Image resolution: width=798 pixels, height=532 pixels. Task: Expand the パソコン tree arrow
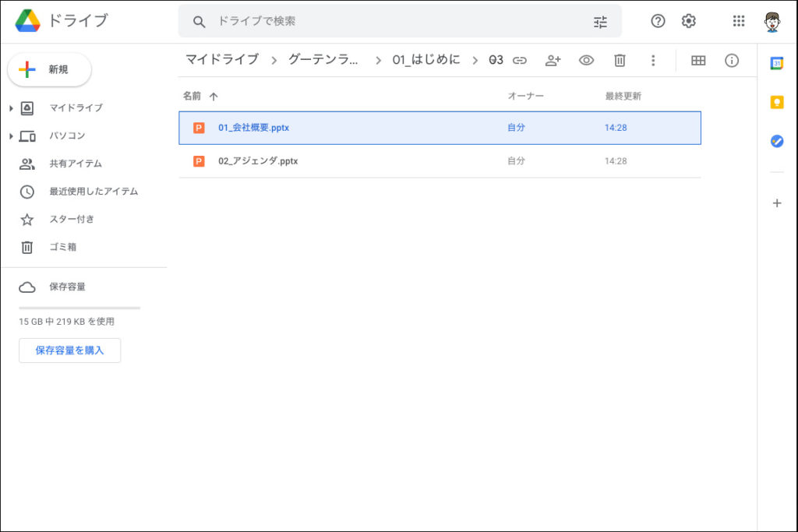point(10,136)
